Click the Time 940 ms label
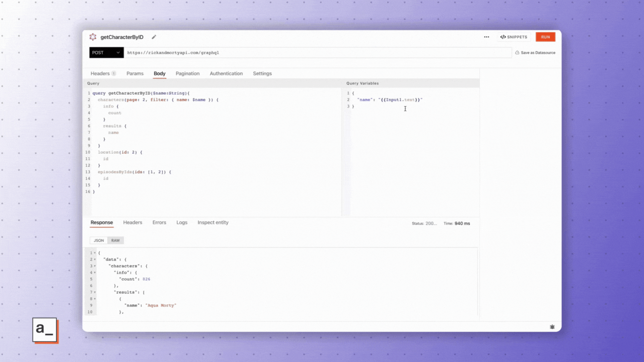644x362 pixels. pos(457,223)
